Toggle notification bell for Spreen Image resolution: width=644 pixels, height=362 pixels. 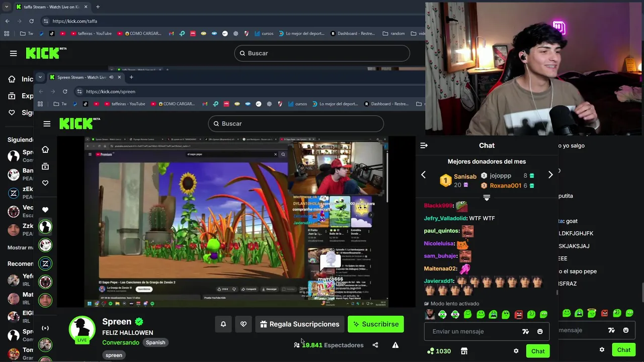pos(223,324)
